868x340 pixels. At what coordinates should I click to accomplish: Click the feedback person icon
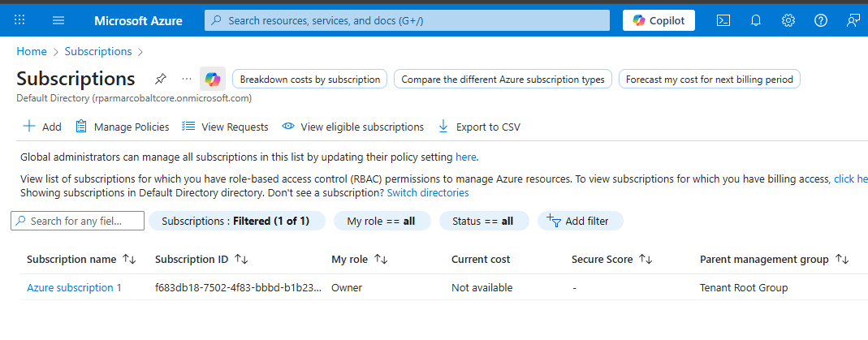click(x=853, y=20)
